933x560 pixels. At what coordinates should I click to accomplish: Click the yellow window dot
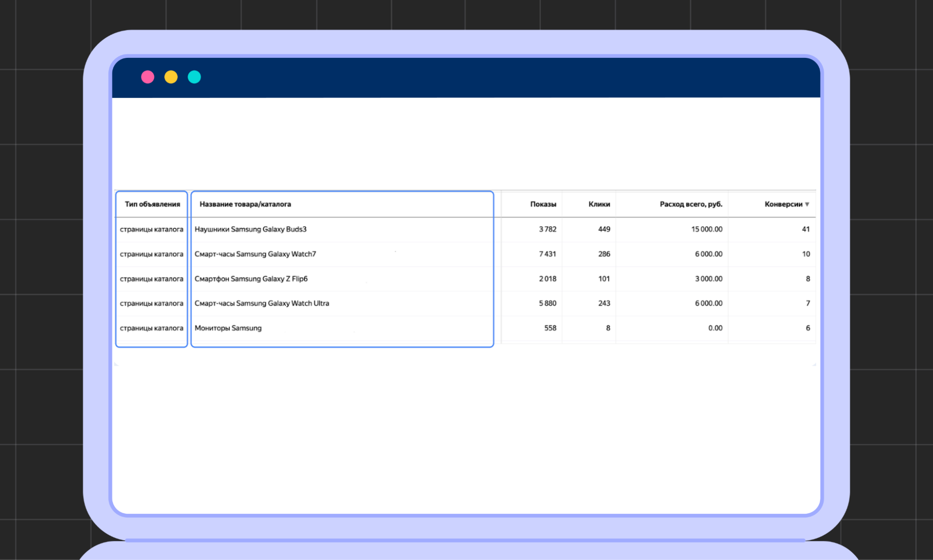(x=171, y=77)
